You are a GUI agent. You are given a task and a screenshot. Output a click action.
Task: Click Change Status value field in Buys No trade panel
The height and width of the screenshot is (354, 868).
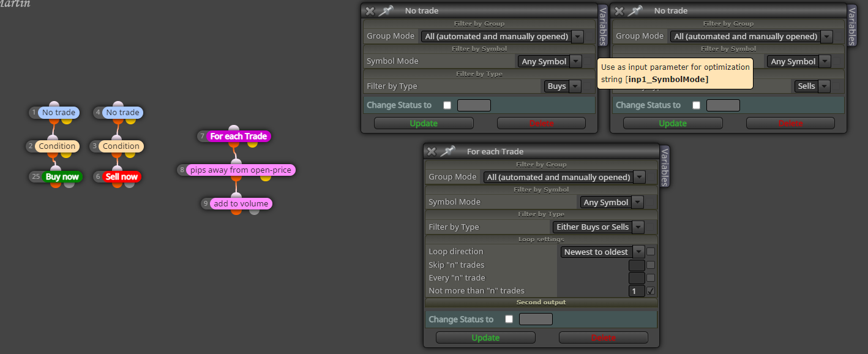pos(474,105)
